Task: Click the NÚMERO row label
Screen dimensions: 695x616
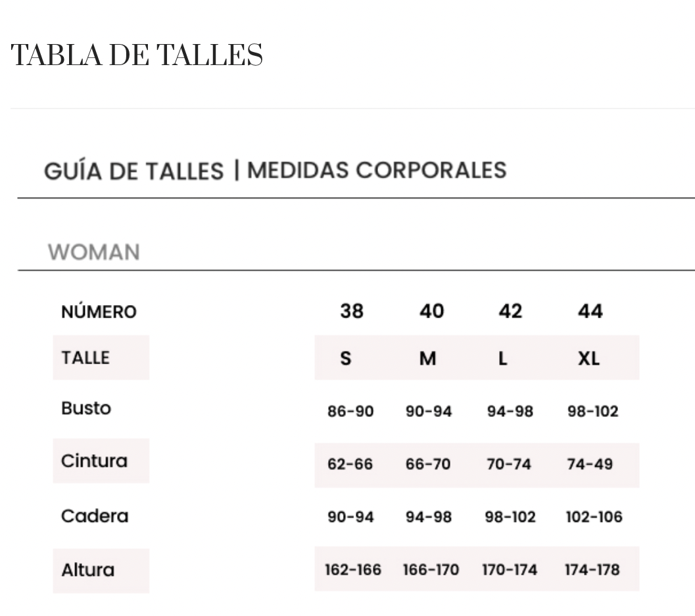Action: pos(99,312)
